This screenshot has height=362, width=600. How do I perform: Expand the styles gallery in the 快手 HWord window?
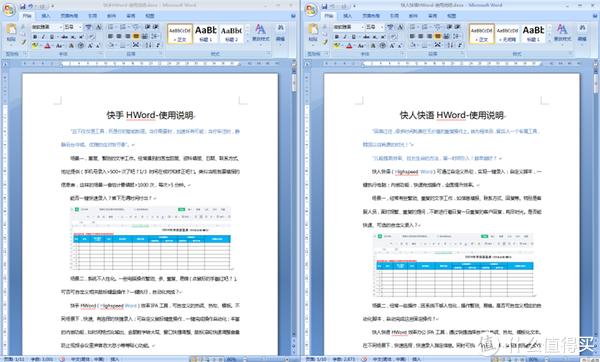pos(247,40)
